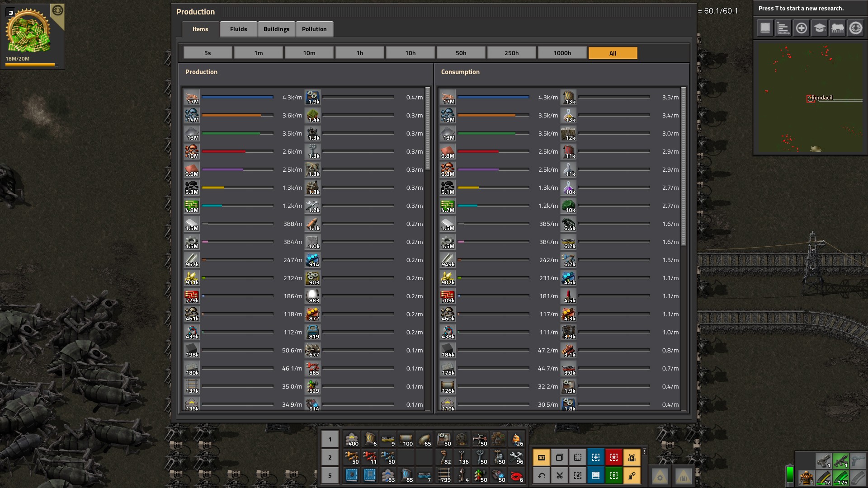
Task: Pick the repair pack stack of 96
Action: (x=516, y=457)
